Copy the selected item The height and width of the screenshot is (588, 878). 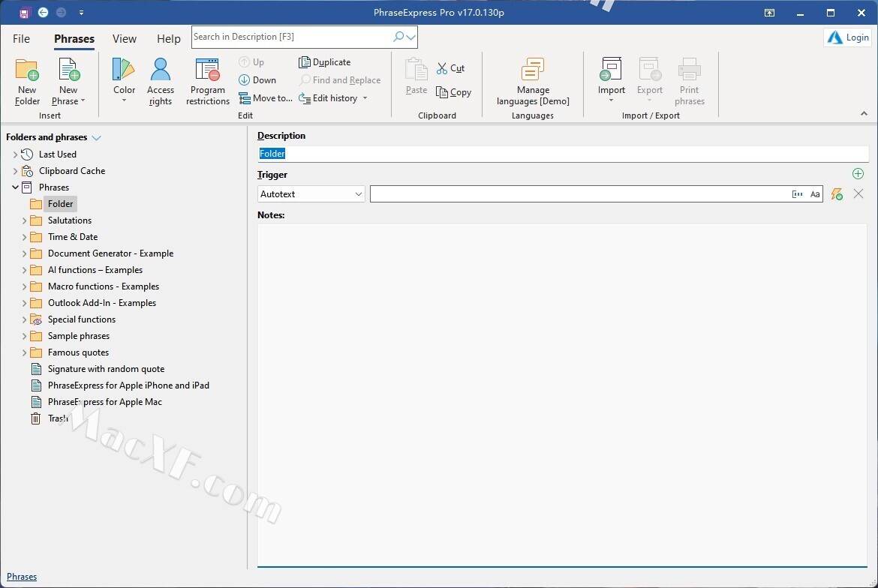click(x=453, y=92)
